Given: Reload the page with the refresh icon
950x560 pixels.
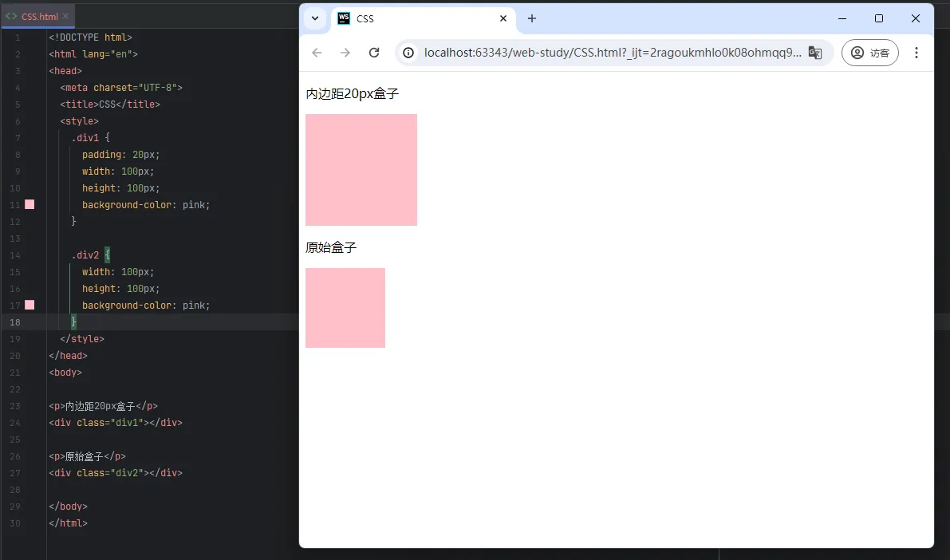Looking at the screenshot, I should coord(374,52).
